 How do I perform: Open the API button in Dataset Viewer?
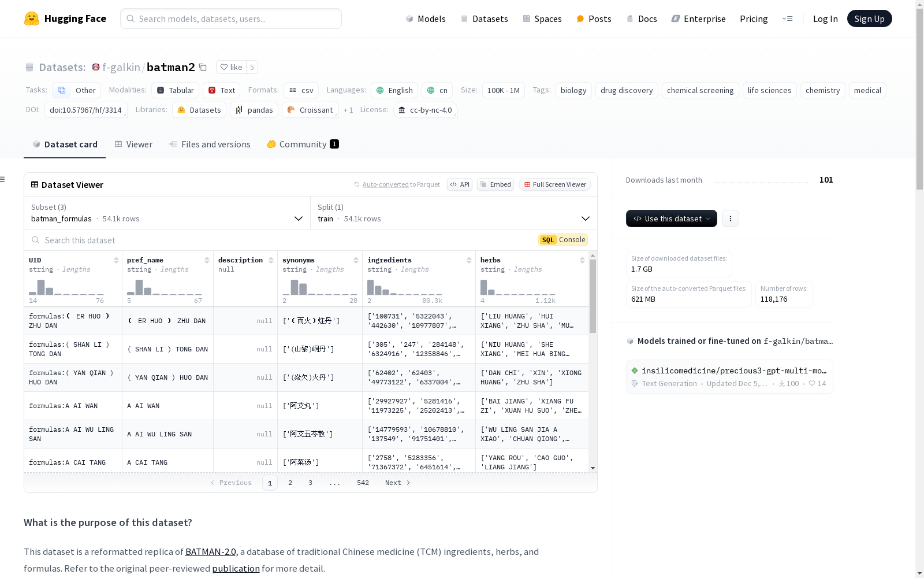coord(460,184)
